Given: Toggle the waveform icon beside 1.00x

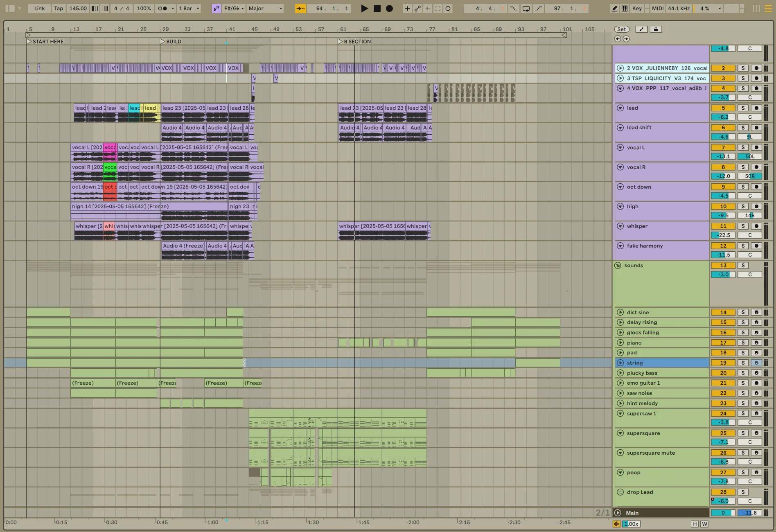Looking at the screenshot, I should tap(616, 524).
